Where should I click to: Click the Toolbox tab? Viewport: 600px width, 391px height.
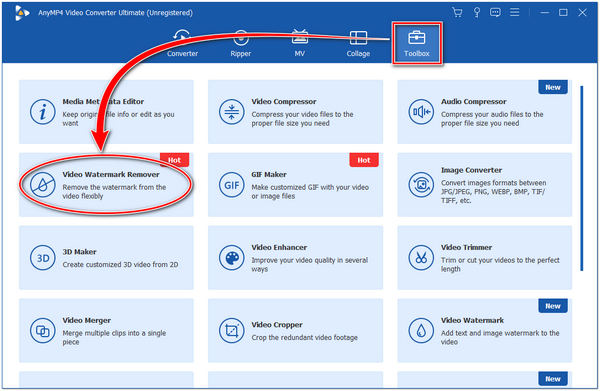pos(417,43)
